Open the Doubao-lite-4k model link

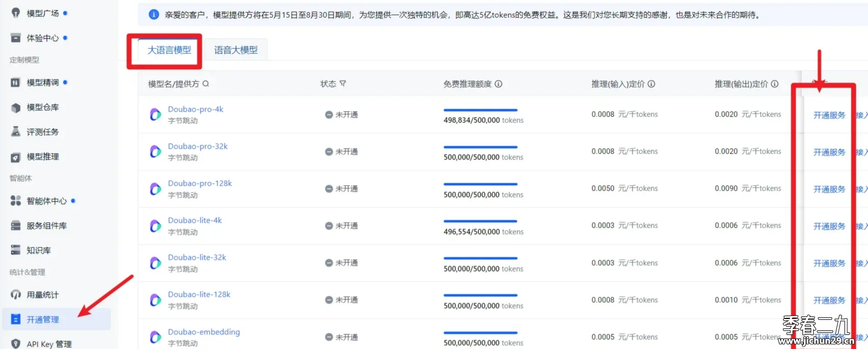[195, 220]
